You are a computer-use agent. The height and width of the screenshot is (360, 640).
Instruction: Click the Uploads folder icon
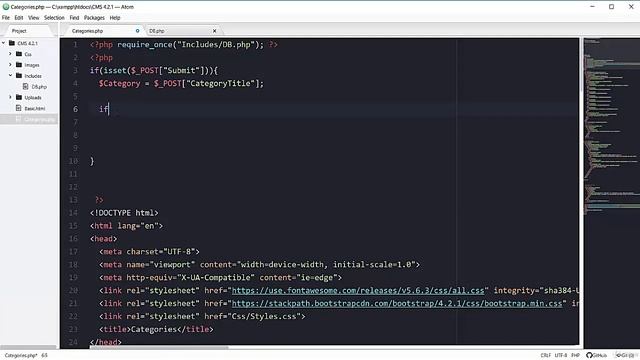point(19,97)
